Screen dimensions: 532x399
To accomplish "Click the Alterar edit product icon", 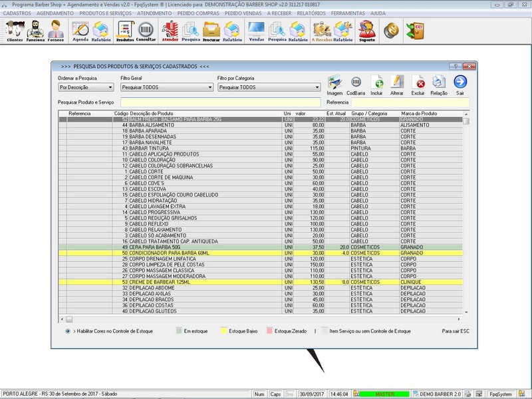I will [x=397, y=82].
